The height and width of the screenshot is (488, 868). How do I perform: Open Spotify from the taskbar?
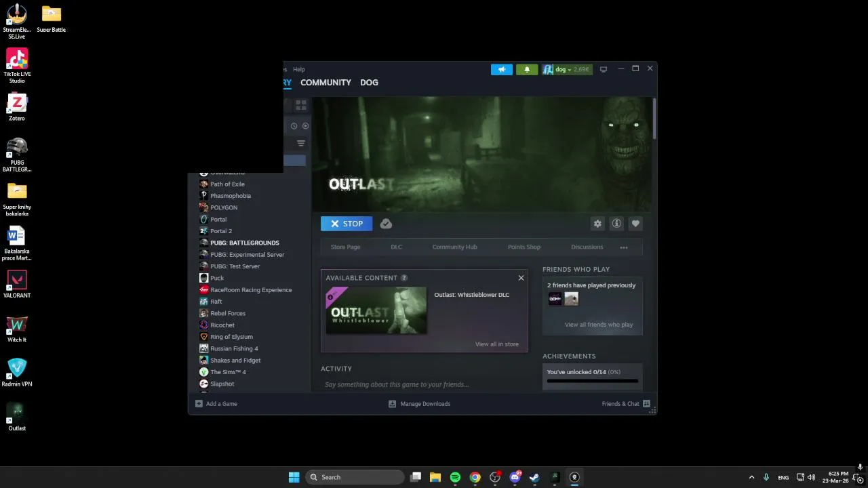[455, 477]
